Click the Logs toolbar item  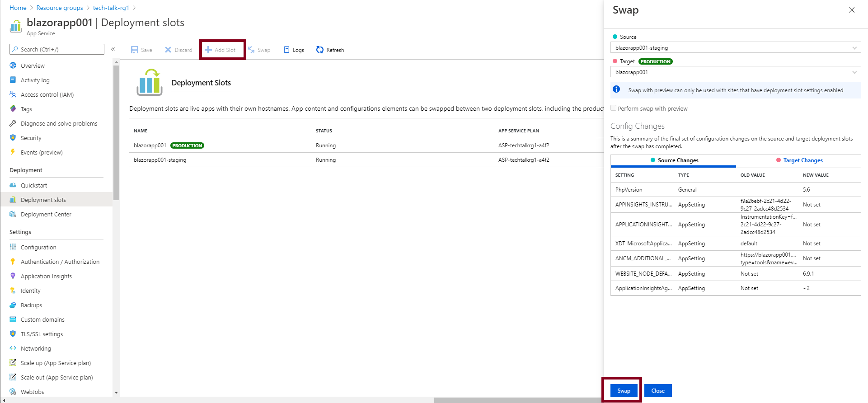click(x=294, y=50)
